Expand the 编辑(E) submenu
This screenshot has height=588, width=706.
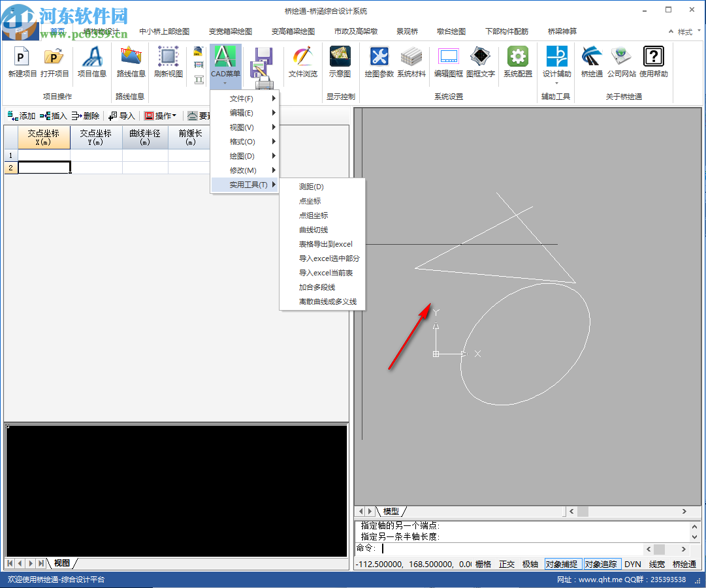(x=245, y=113)
